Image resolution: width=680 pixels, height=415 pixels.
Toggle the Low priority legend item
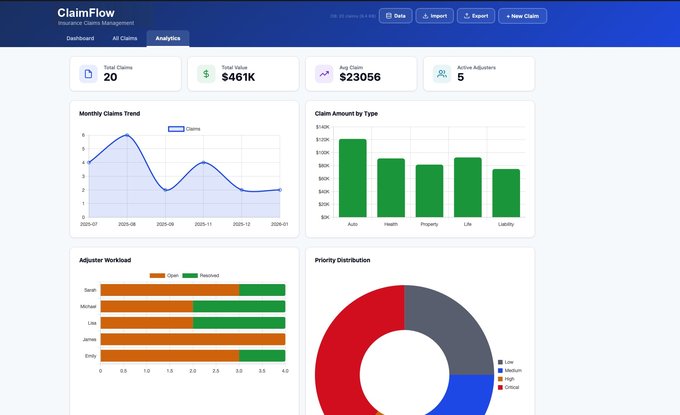pos(506,362)
